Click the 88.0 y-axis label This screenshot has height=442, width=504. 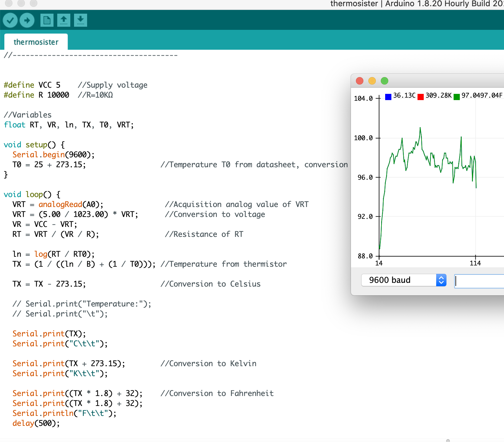(365, 256)
